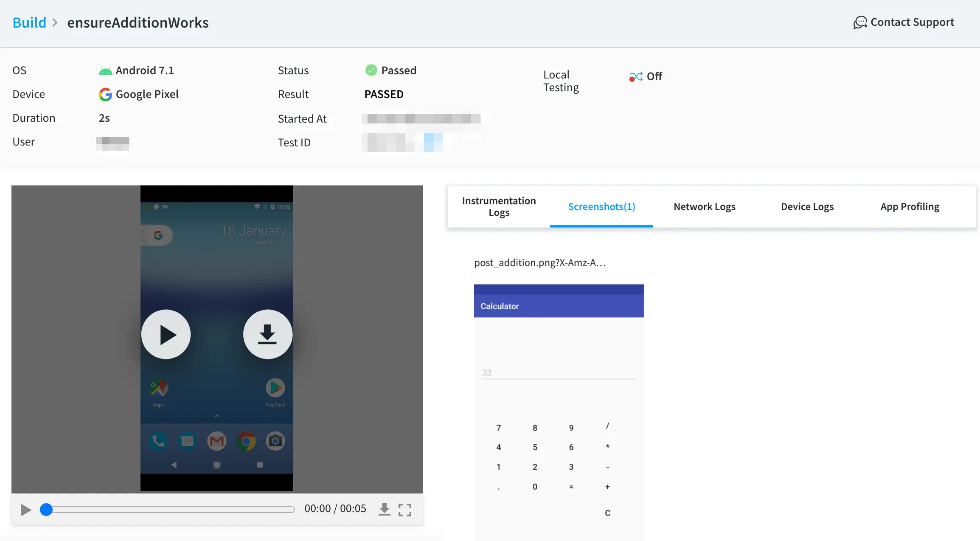Screen dimensions: 980x541
Task: Click the Contact Support link text
Action: click(x=912, y=22)
